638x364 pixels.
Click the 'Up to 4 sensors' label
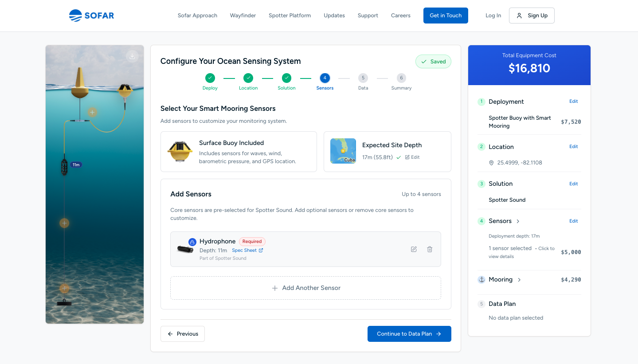[x=421, y=194]
